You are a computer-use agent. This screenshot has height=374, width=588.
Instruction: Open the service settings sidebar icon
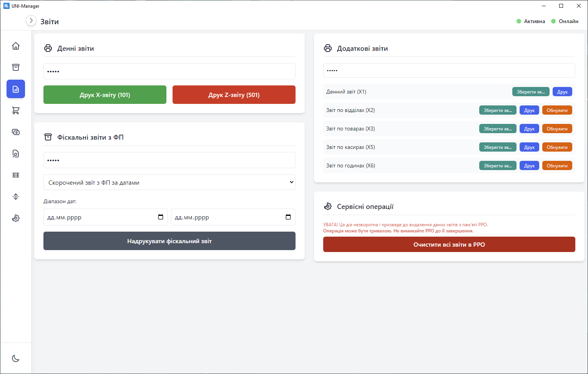16,218
